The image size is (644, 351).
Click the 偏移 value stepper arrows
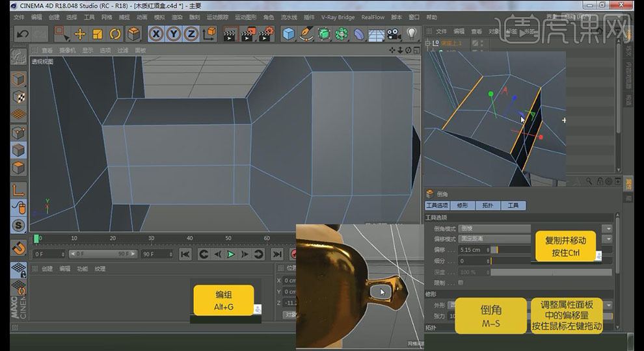coord(488,250)
